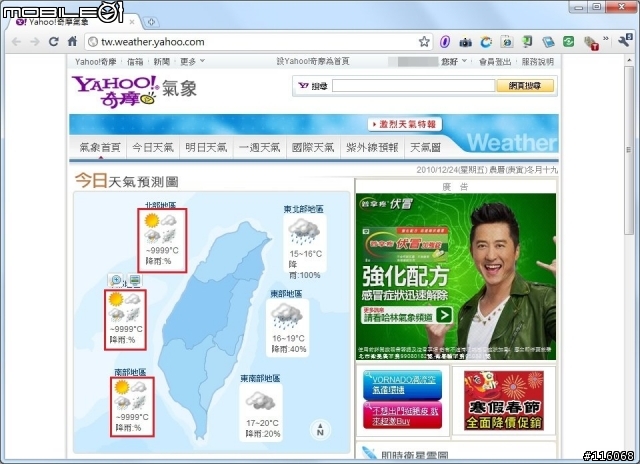Viewport: 640px width, 464px height.
Task: Open the 激烈天氣特報 alert link
Action: [x=405, y=124]
